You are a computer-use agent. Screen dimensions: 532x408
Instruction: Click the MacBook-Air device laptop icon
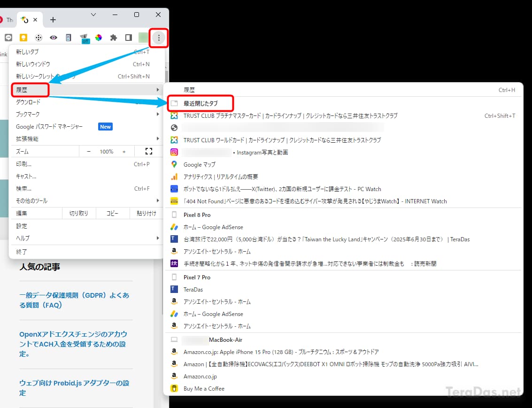pos(174,339)
